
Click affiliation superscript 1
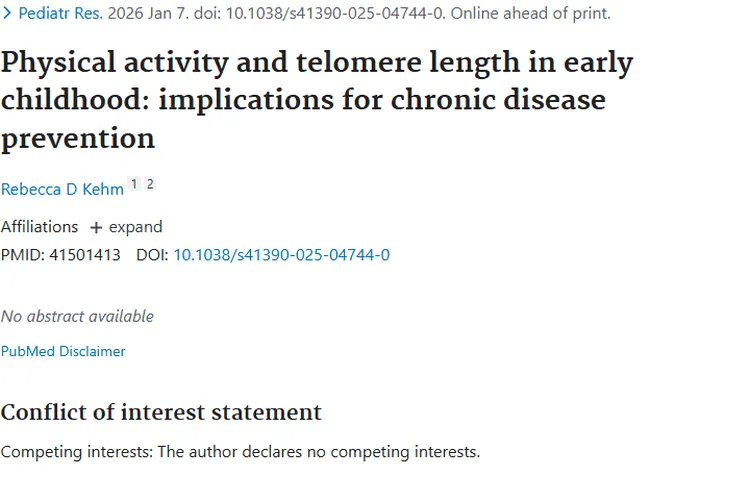point(134,184)
